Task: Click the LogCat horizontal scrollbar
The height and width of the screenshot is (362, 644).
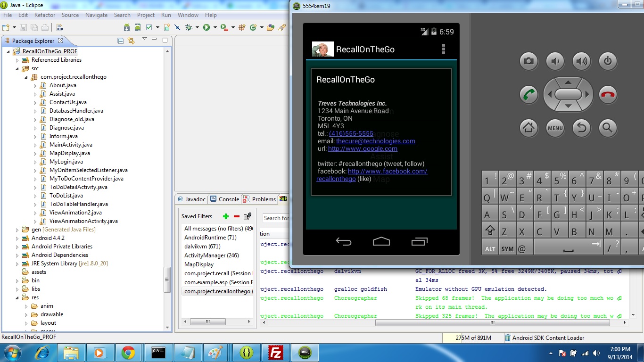Action: click(x=493, y=323)
